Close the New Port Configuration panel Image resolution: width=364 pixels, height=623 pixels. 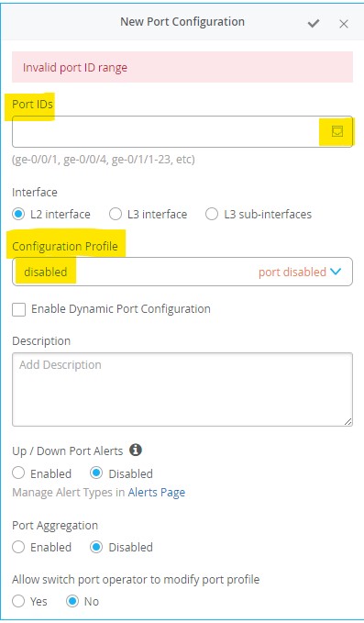tap(344, 24)
